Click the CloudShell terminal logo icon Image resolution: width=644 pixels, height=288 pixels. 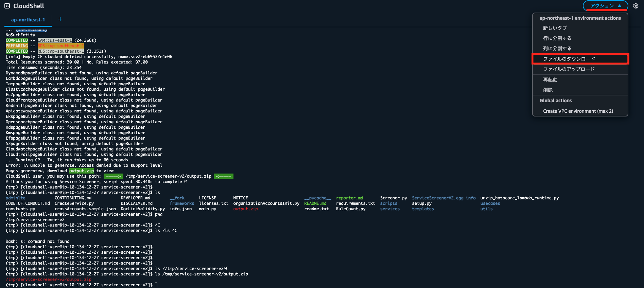[x=7, y=6]
